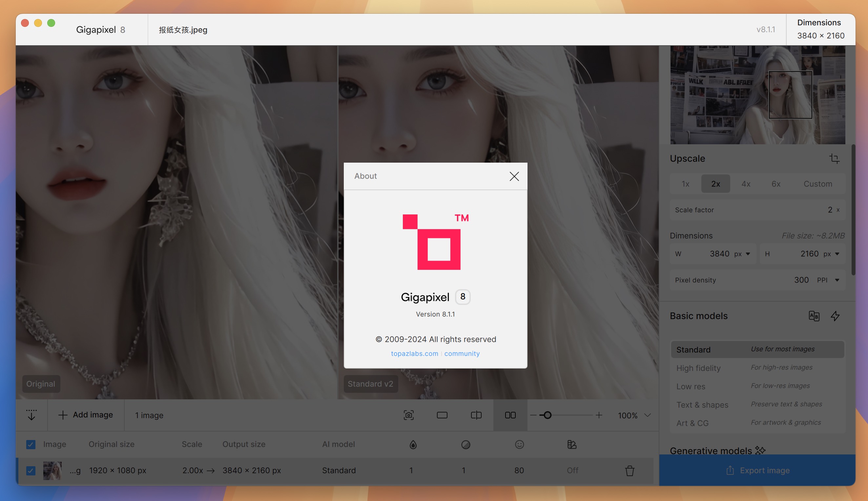Open the topazlabs.com link
This screenshot has height=501, width=868.
click(414, 353)
